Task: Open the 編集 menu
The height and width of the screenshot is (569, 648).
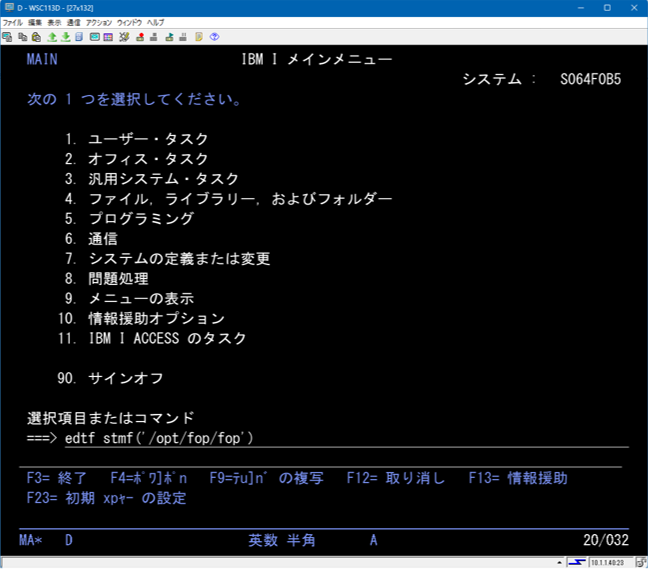Action: coord(35,22)
